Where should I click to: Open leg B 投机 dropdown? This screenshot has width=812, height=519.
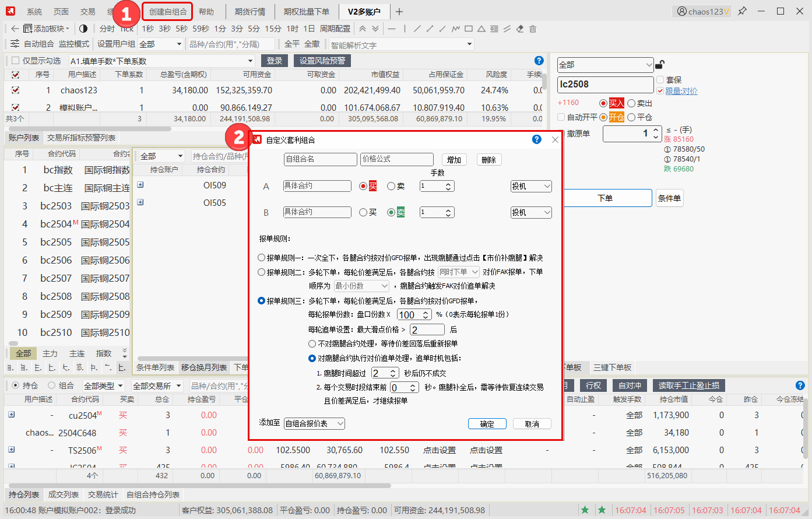[x=531, y=212]
